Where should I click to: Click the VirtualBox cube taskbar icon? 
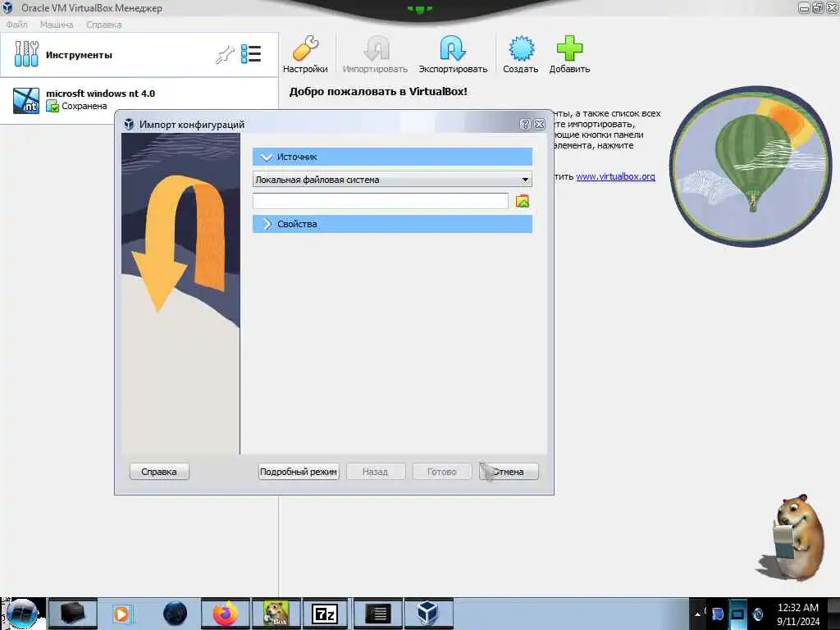click(x=427, y=614)
